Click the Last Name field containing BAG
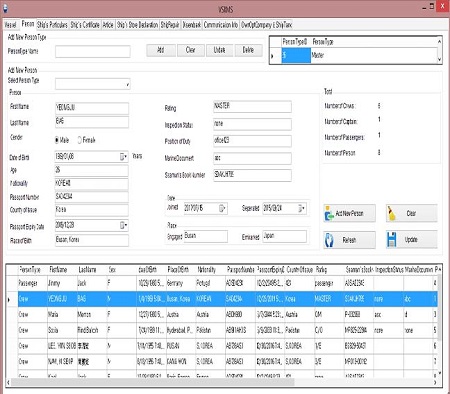The image size is (450, 394). click(92, 122)
